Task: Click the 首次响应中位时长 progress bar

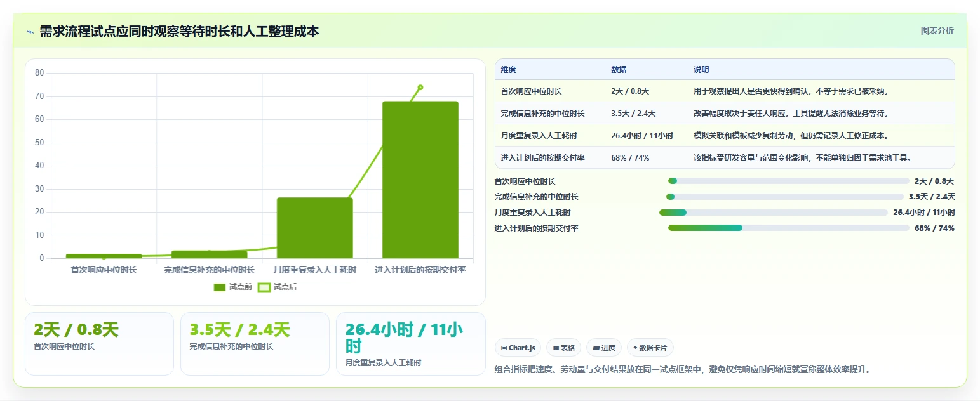Action: tap(789, 181)
